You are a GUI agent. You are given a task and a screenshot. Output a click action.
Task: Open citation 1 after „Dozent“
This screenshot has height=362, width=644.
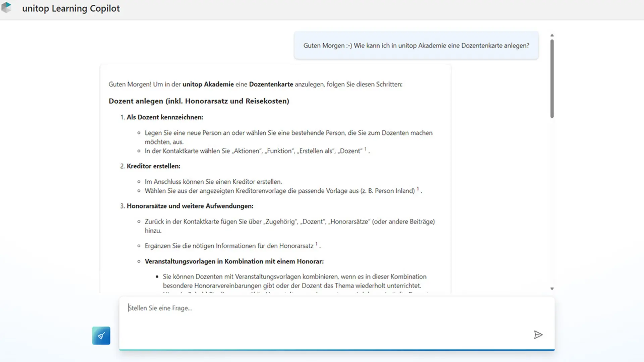click(x=366, y=149)
